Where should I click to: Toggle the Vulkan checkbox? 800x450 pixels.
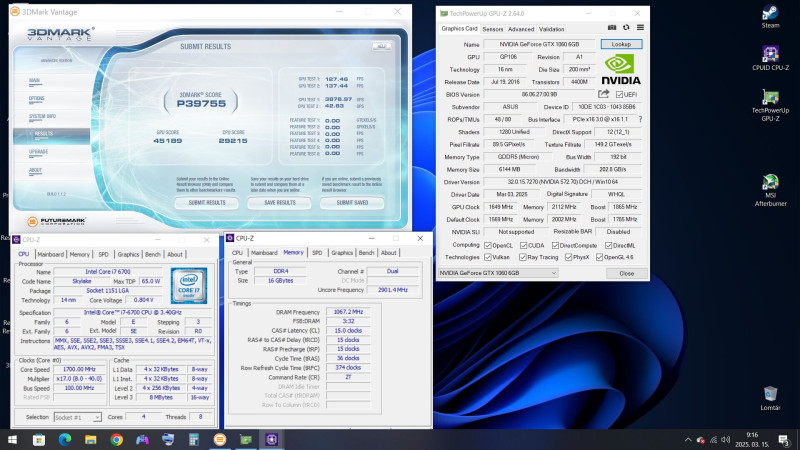pyautogui.click(x=488, y=257)
